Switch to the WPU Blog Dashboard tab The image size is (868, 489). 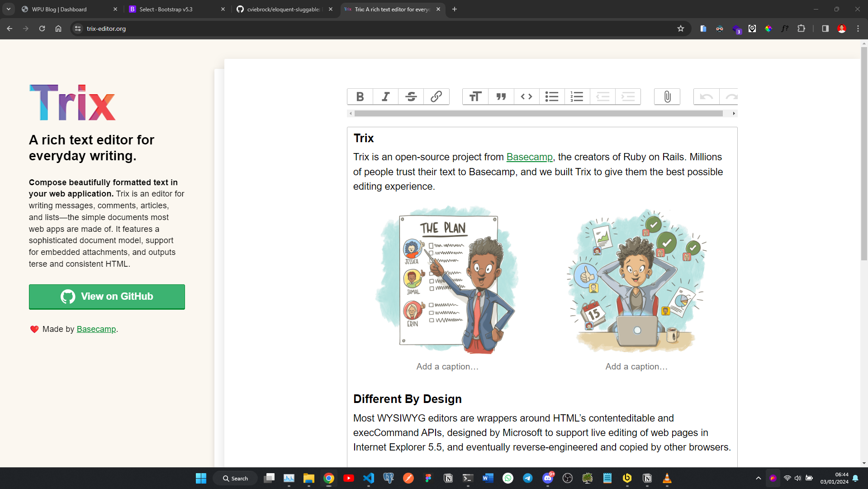pyautogui.click(x=70, y=9)
